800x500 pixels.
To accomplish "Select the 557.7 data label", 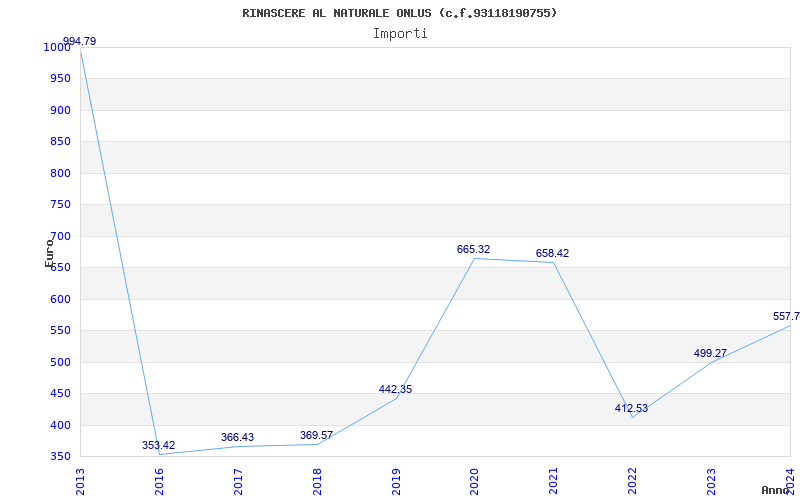I will tap(786, 316).
